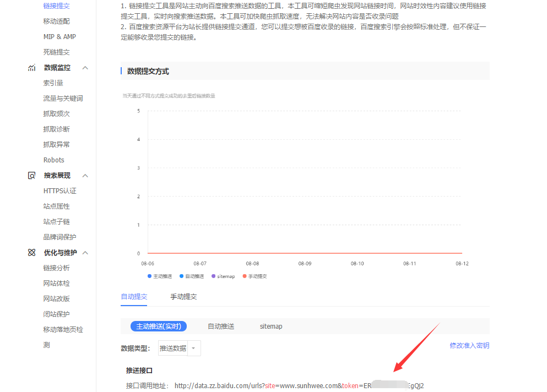This screenshot has height=392, width=547.
Task: Toggle sitemap legend series in chart
Action: click(x=223, y=276)
